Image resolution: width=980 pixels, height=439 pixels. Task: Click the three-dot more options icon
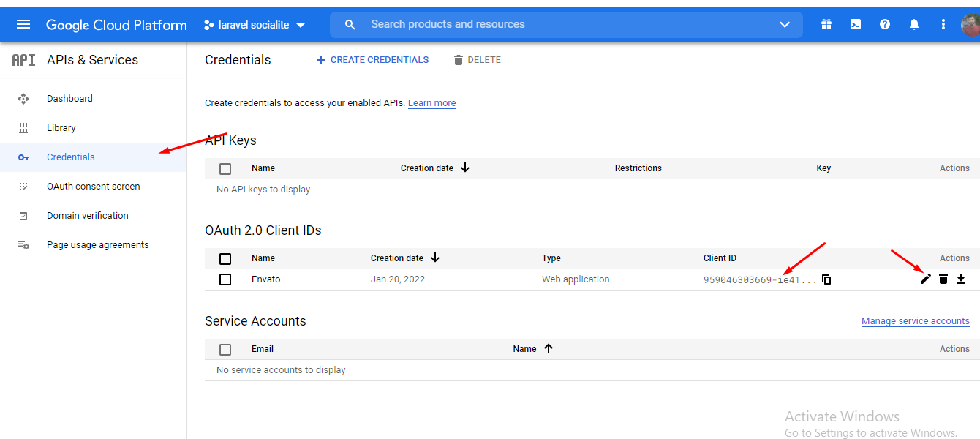click(943, 24)
